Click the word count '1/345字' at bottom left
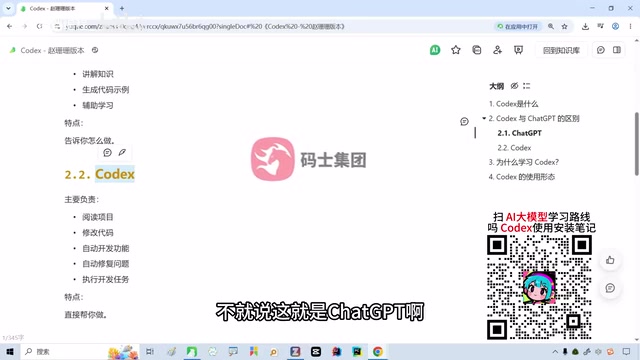 [13, 338]
